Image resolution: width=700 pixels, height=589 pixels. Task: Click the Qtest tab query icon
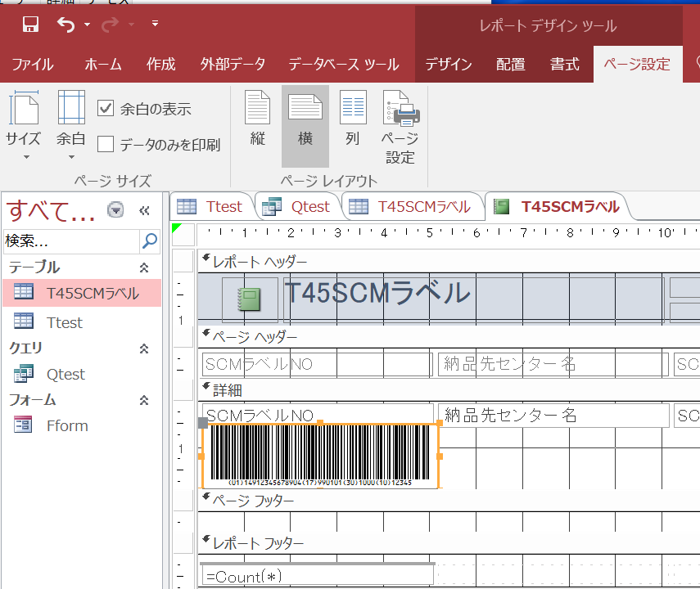[x=272, y=207]
